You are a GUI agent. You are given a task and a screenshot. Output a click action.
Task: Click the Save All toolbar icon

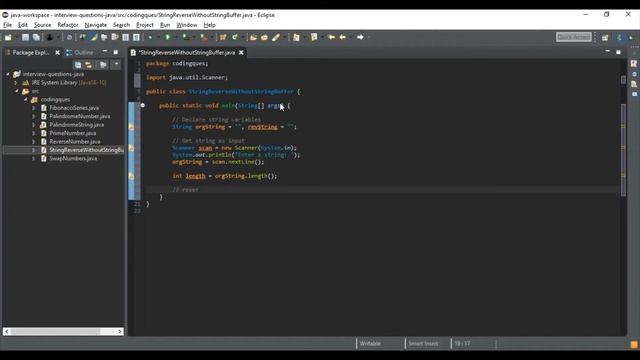point(36,37)
